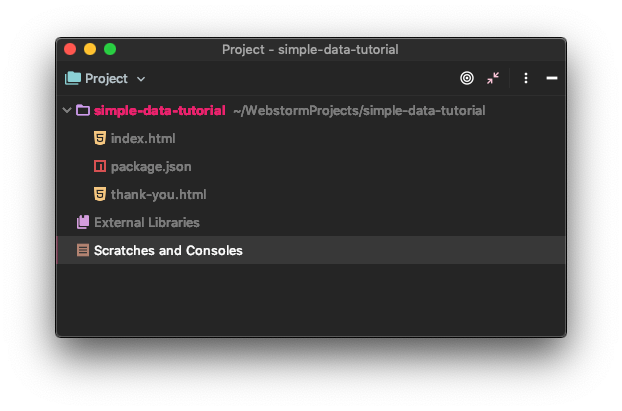This screenshot has width=622, height=411.
Task: Click the window title Project - simple-data-tutorial
Action: click(x=310, y=50)
